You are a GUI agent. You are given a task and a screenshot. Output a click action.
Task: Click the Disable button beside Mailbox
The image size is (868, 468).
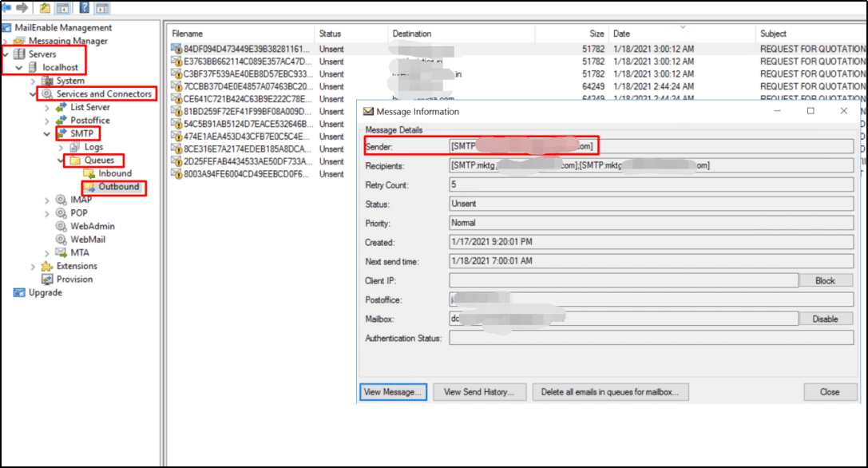pos(826,319)
